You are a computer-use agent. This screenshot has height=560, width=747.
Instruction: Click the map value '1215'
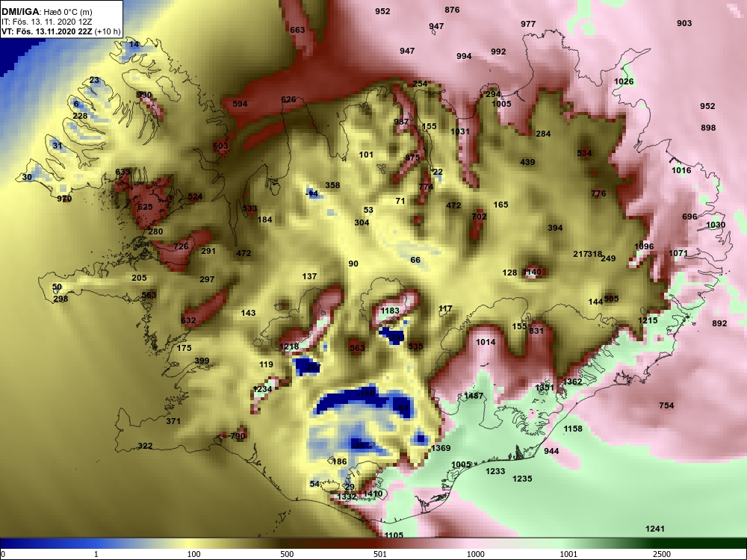click(648, 320)
